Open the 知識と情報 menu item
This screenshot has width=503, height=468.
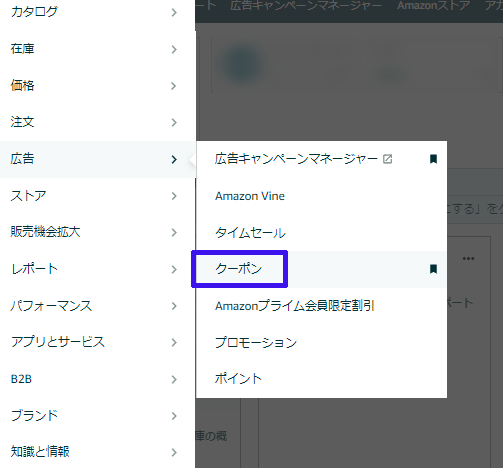click(97, 452)
